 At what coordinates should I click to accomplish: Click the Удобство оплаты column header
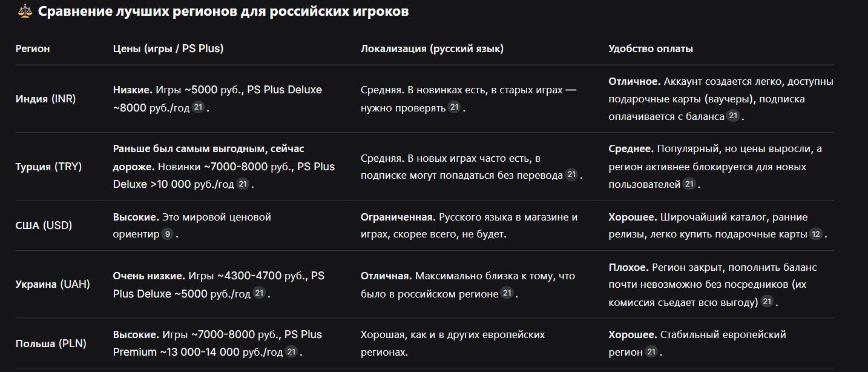651,48
